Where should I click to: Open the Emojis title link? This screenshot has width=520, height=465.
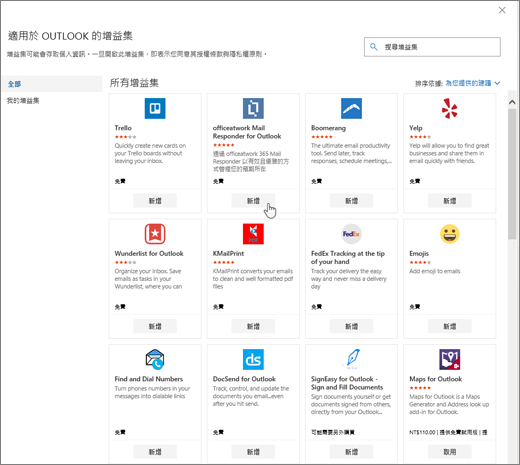(x=419, y=253)
